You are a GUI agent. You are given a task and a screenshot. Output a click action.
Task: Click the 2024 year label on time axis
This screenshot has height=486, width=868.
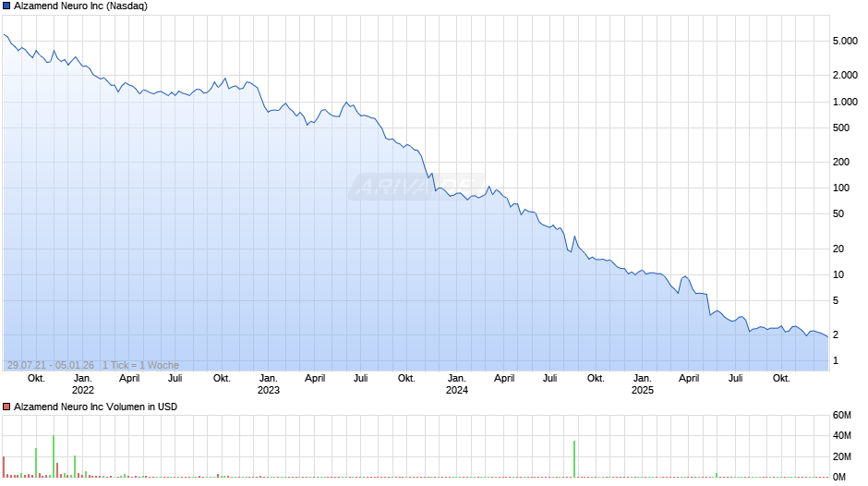click(457, 390)
